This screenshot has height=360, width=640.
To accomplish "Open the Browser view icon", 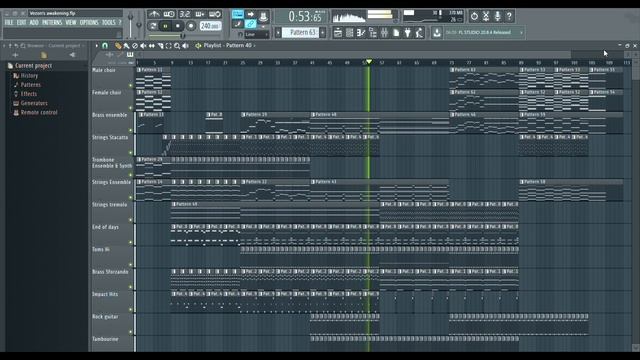I will tap(373, 33).
